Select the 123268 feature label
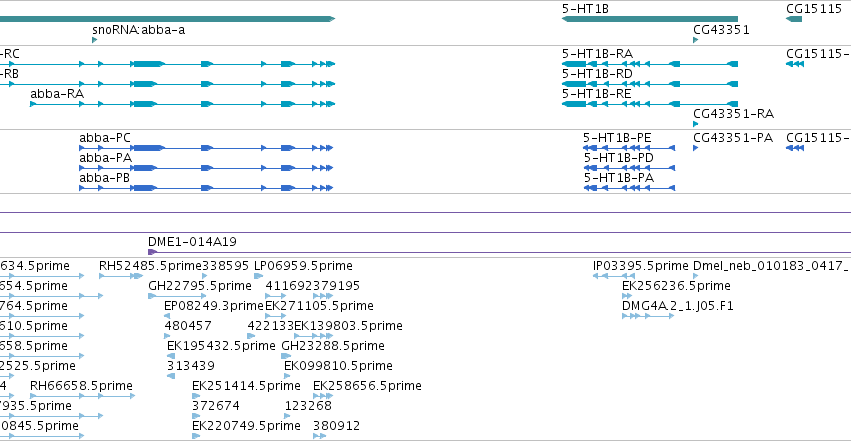 308,406
